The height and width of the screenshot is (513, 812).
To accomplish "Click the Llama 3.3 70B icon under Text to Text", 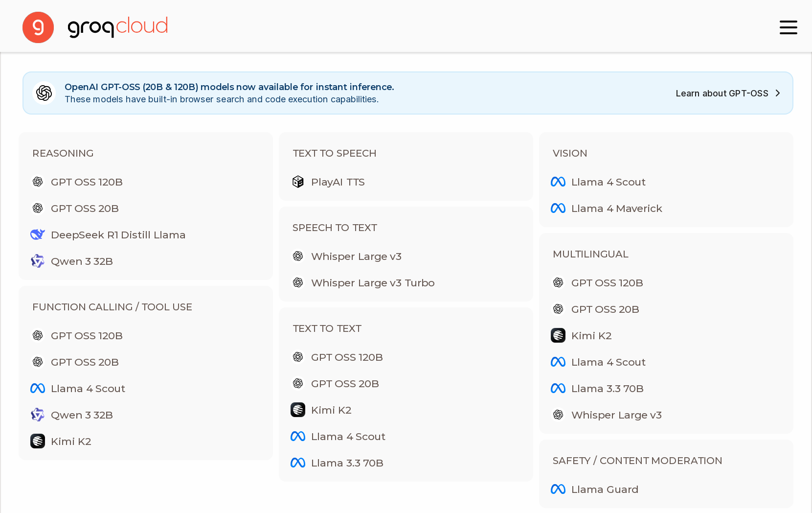I will 298,463.
